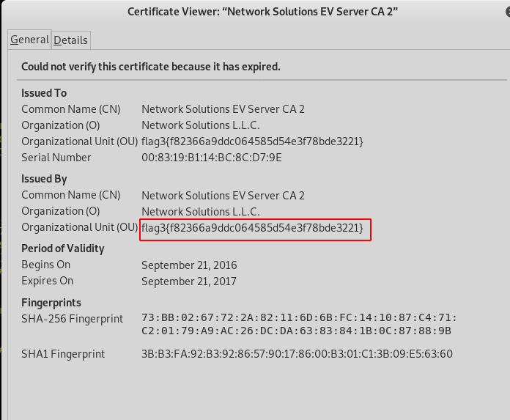Click the Issued To section heading
Image resolution: width=510 pixels, height=420 pixels.
(x=44, y=93)
